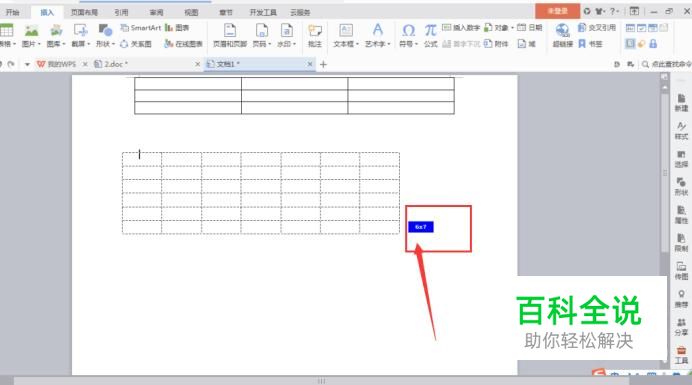Click the 截屏 screenshot icon
692x385 pixels.
[80, 30]
